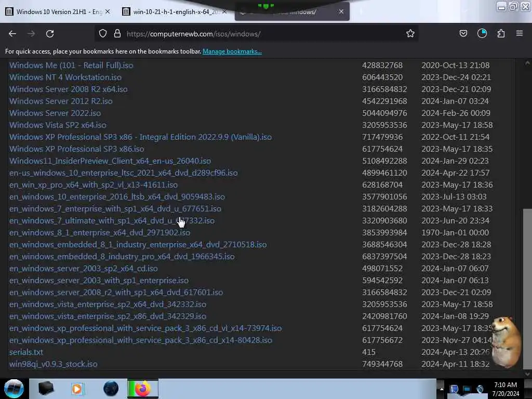Click the scrollbar up arrow
Screen dimensions: 532x399
[527, 63]
